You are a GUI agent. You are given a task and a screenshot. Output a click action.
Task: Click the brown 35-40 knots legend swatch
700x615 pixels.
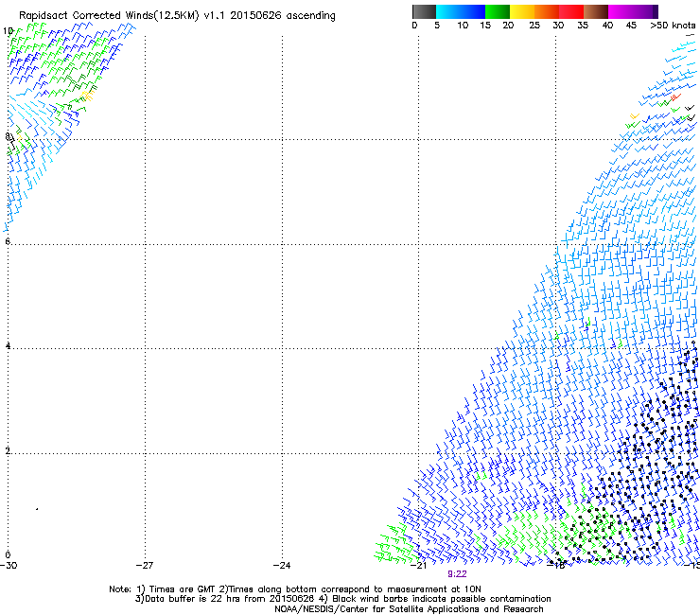click(x=596, y=11)
